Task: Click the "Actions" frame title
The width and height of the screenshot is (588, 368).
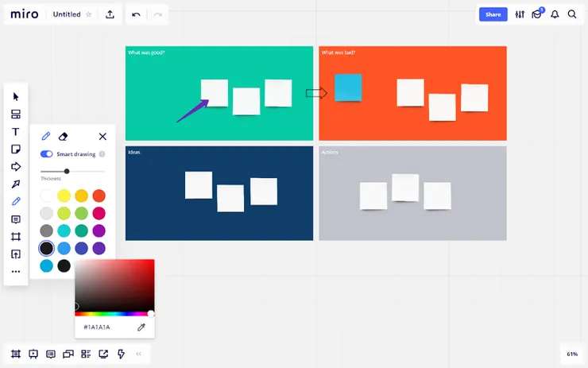Action: [330, 152]
